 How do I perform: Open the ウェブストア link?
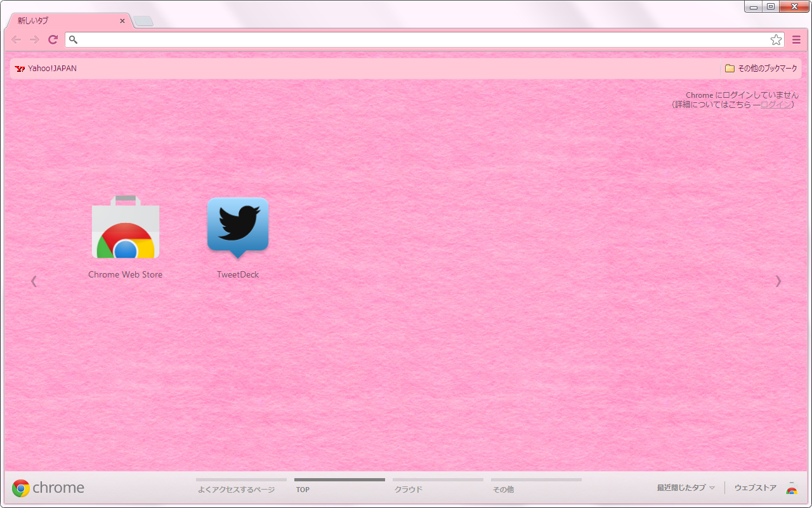point(755,488)
